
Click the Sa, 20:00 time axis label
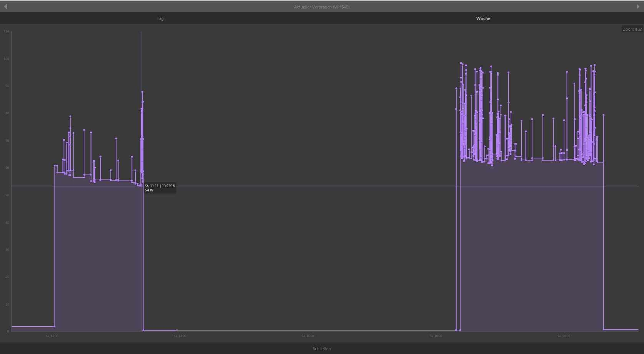point(564,336)
